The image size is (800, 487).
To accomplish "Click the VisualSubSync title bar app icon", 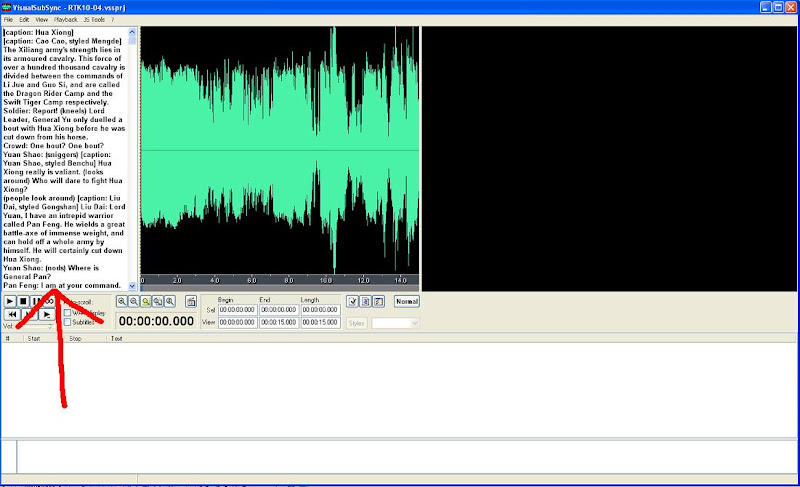I will point(6,7).
